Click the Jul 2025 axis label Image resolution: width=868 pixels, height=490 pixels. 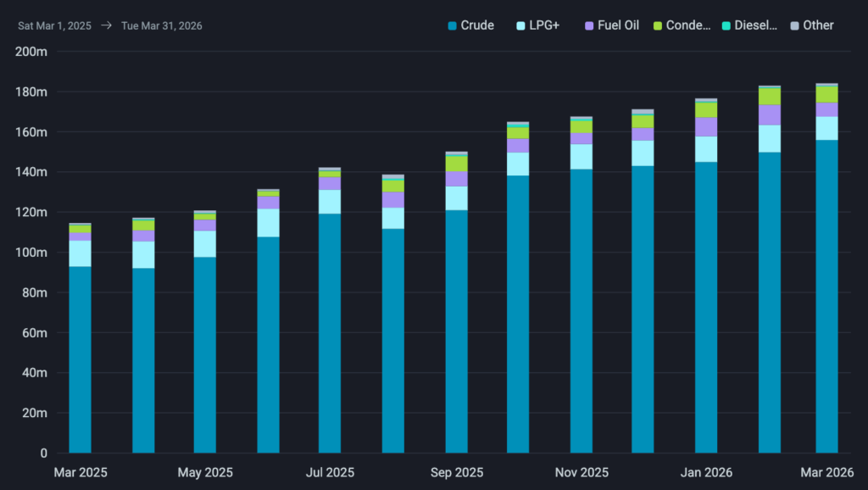click(x=330, y=472)
